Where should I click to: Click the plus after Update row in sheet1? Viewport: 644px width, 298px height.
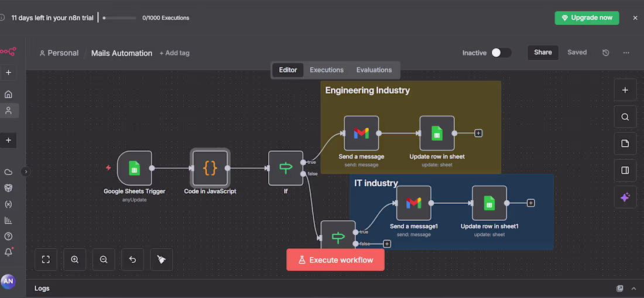(530, 203)
